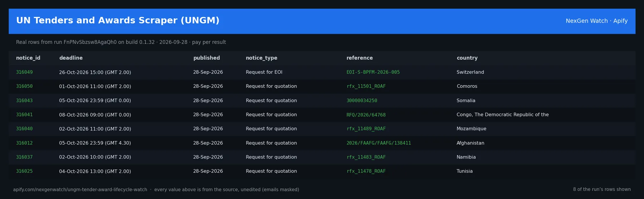Click the reference column header

click(x=360, y=58)
